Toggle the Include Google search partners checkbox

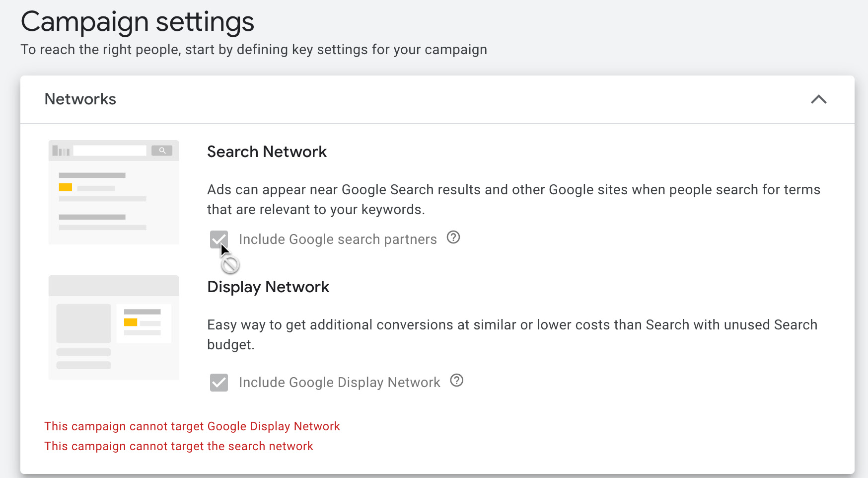pos(219,239)
